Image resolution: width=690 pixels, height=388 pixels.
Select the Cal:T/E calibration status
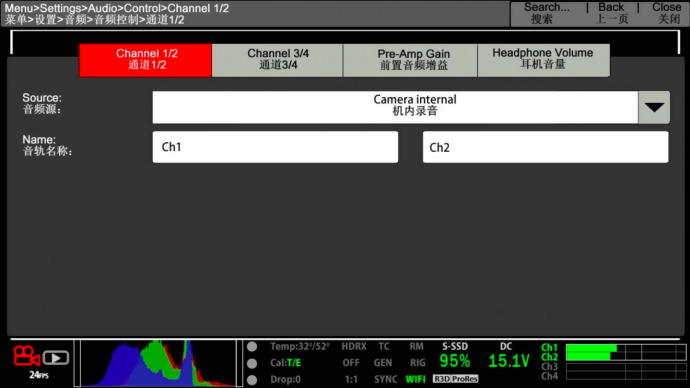(x=286, y=363)
